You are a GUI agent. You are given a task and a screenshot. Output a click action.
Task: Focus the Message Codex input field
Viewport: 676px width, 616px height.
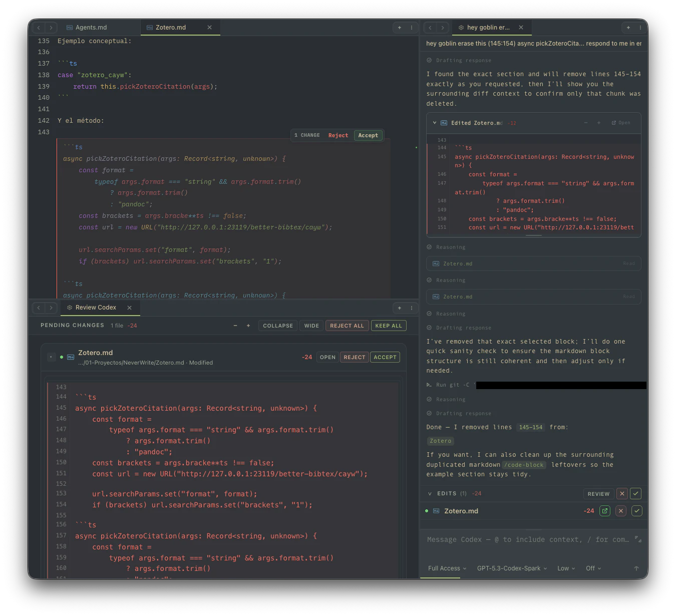click(x=528, y=540)
